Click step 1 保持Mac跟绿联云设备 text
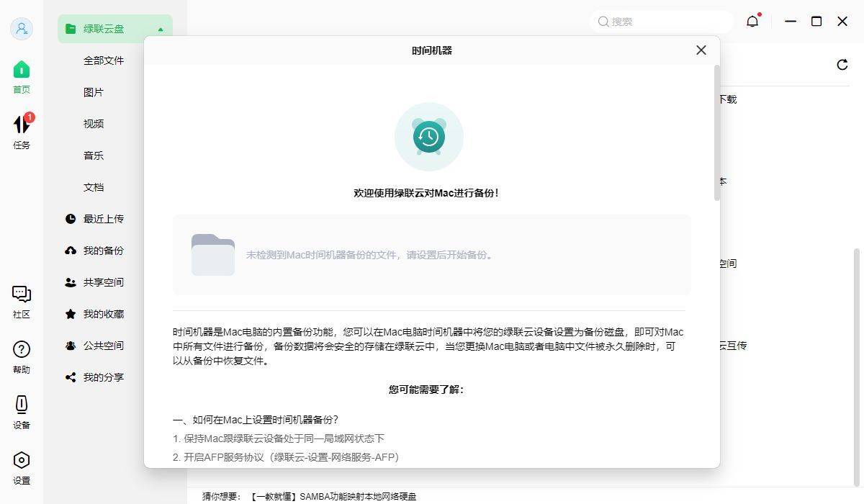Image resolution: width=864 pixels, height=504 pixels. [279, 438]
